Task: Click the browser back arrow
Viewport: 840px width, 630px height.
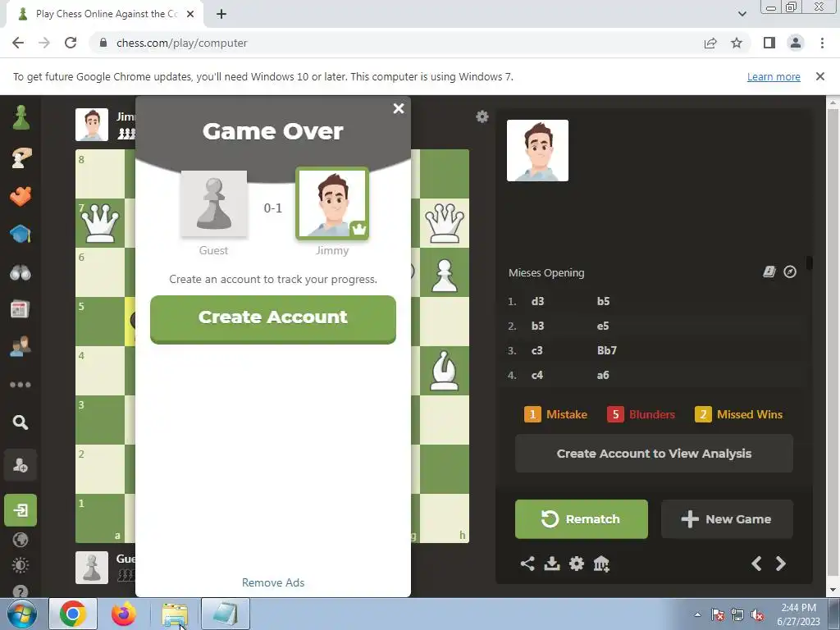Action: pyautogui.click(x=18, y=43)
